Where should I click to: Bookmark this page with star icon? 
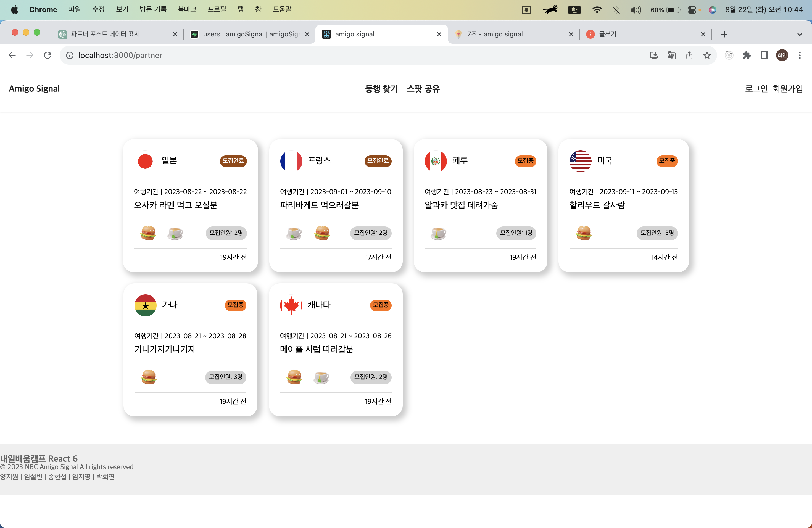click(x=706, y=55)
